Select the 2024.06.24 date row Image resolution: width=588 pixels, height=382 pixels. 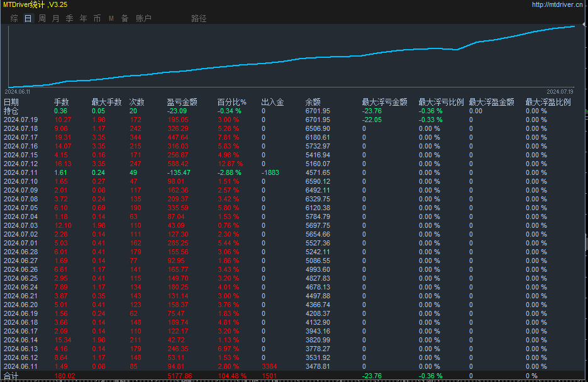292,288
